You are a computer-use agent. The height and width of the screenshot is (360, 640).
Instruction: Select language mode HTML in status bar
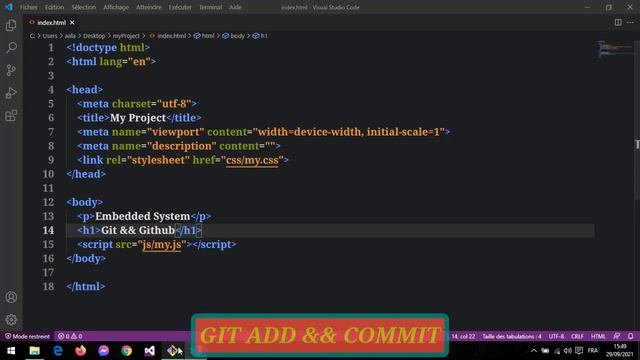[598, 336]
